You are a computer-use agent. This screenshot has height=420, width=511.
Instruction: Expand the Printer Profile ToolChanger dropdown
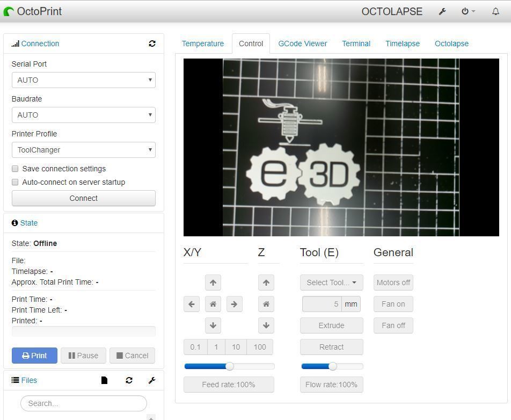pyautogui.click(x=83, y=150)
